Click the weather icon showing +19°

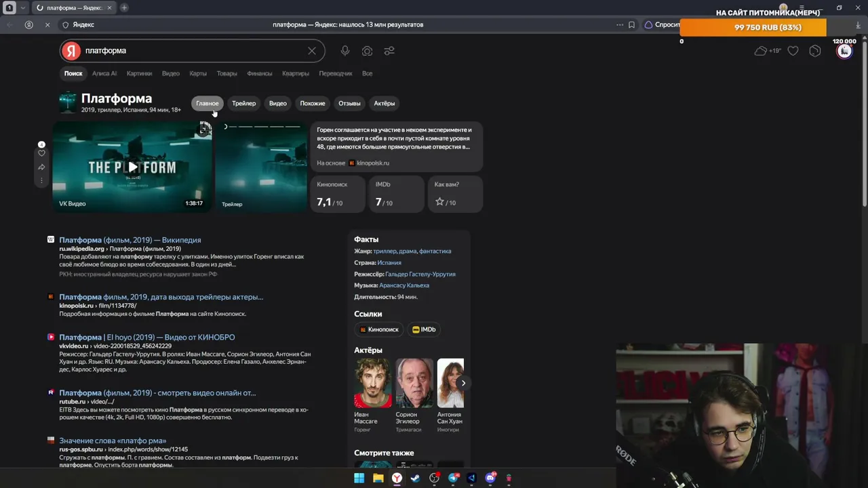pos(768,51)
